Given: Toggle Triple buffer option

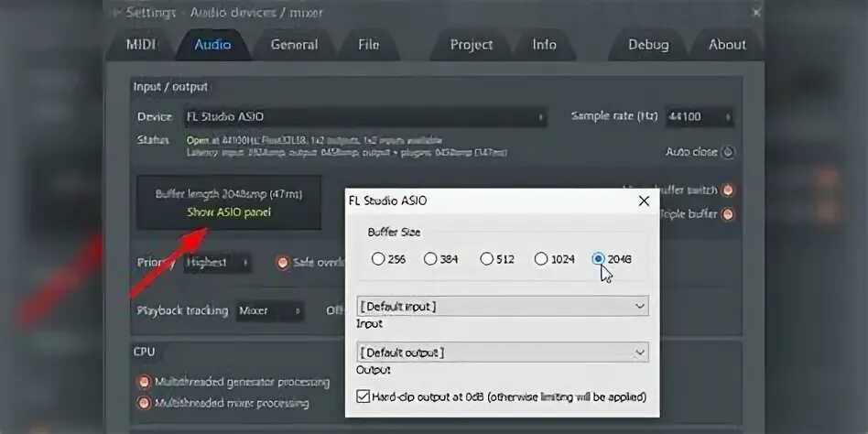Looking at the screenshot, I should pos(727,214).
